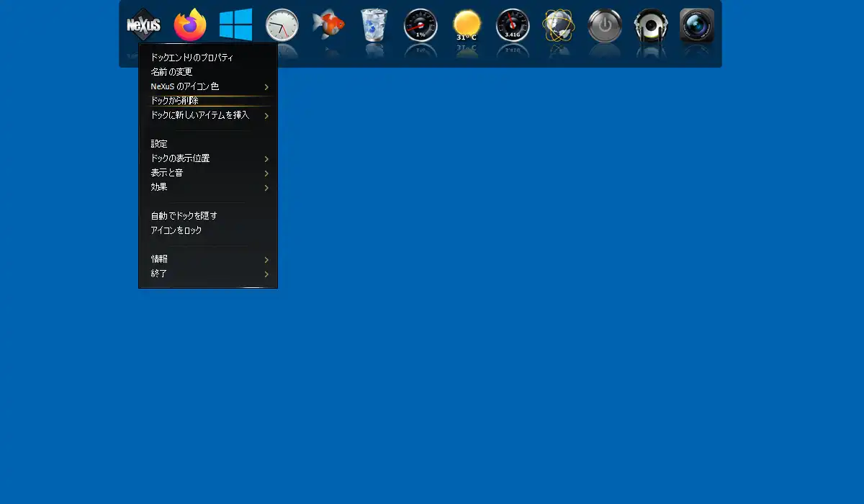864x504 pixels.
Task: Click the camera lens dock icon
Action: (x=697, y=26)
